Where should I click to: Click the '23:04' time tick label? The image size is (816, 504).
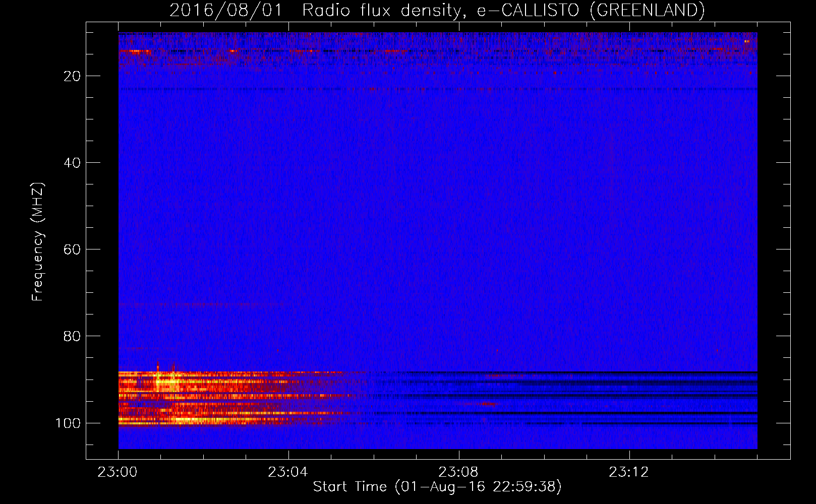coord(288,472)
